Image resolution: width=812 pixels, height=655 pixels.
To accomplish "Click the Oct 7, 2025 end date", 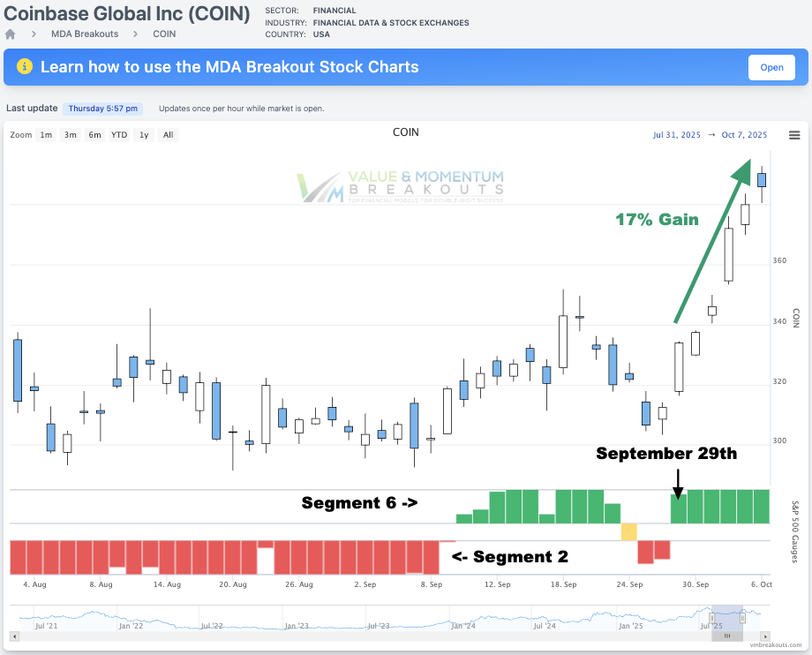I will tap(744, 134).
